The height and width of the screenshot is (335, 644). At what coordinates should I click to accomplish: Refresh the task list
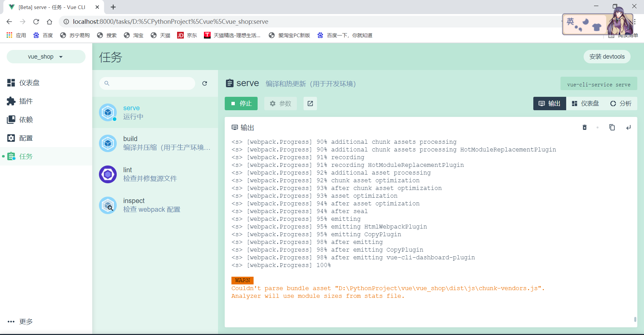point(205,83)
